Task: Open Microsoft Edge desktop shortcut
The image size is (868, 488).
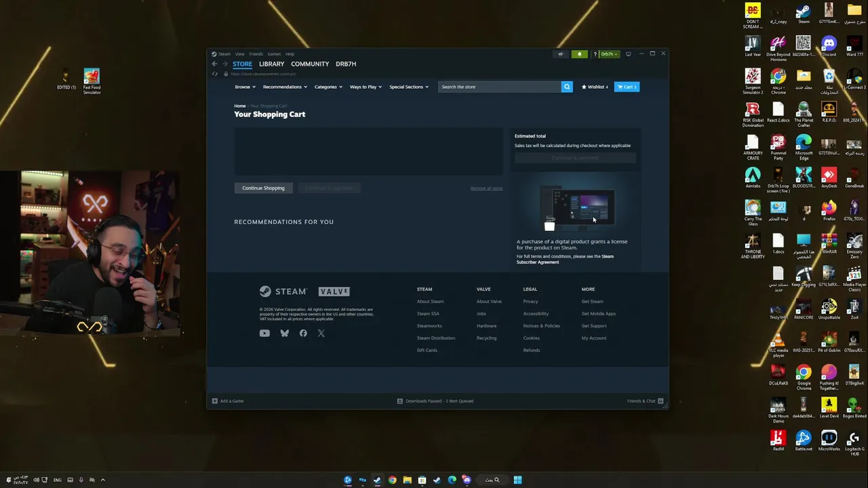Action: 804,147
